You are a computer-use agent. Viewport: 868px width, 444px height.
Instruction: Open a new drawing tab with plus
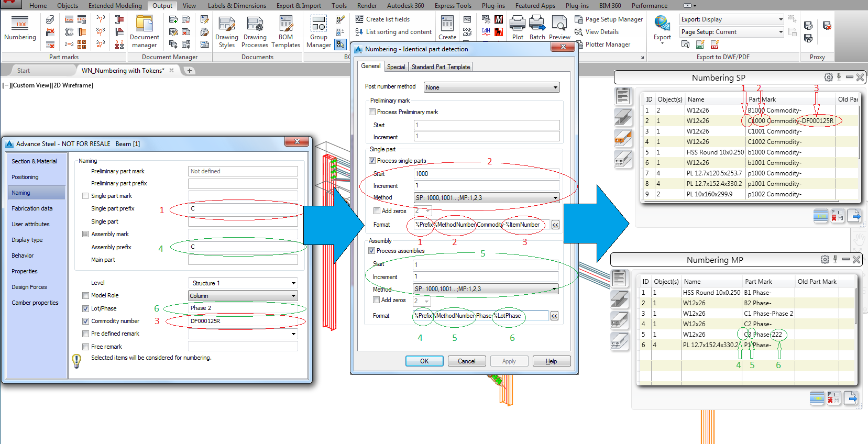pos(190,71)
